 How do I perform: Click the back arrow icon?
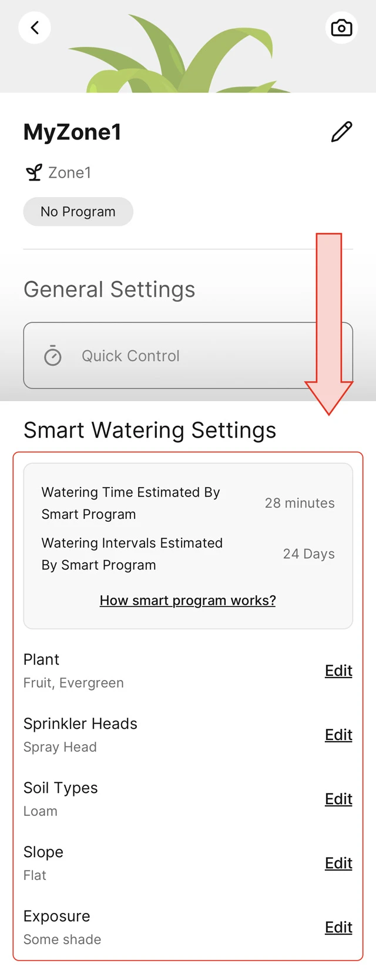point(35,27)
